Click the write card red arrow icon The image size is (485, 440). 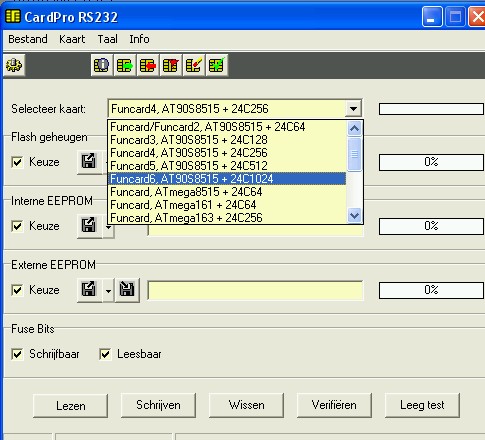(148, 65)
